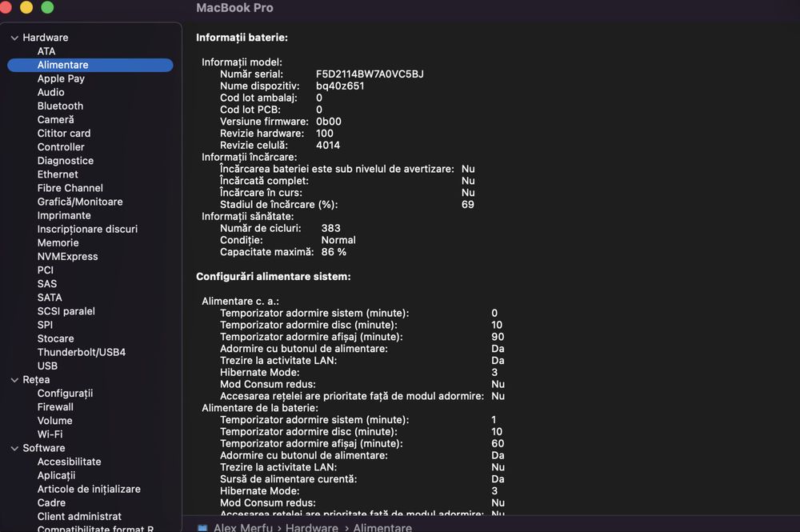The height and width of the screenshot is (532, 800).
Task: Select ATA in the sidebar
Action: [x=46, y=51]
